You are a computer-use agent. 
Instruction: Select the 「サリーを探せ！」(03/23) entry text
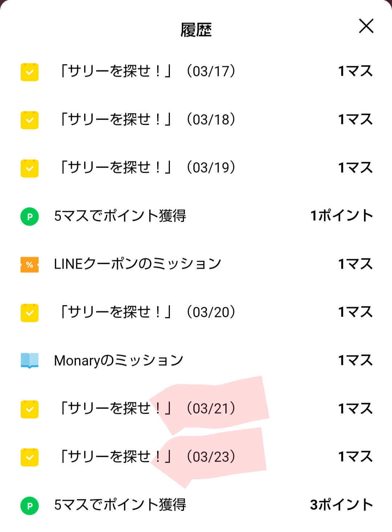tap(147, 457)
